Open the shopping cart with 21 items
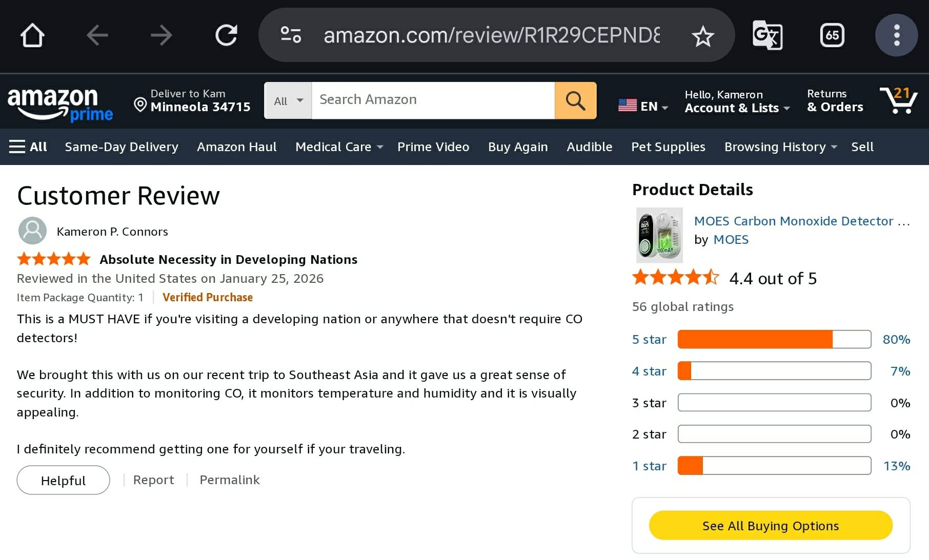Screen dimensions: 929x560 point(898,100)
